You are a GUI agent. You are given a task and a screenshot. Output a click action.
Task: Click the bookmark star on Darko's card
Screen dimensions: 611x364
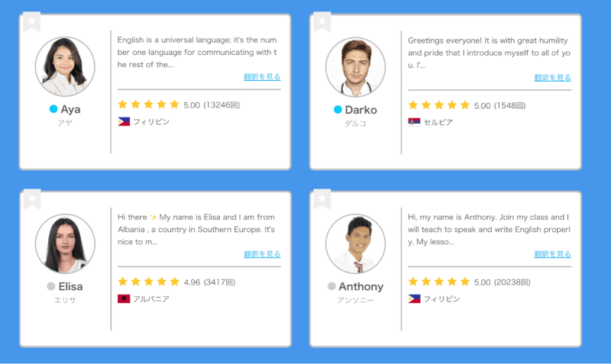pyautogui.click(x=322, y=21)
